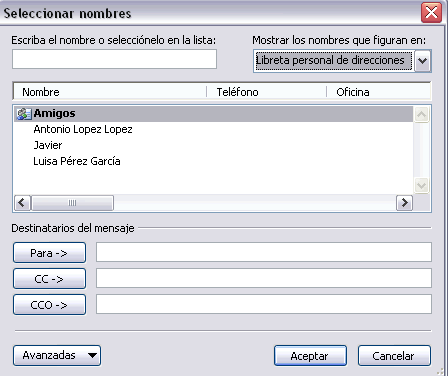Select the Amigos group entry
The height and width of the screenshot is (376, 448).
click(x=213, y=114)
